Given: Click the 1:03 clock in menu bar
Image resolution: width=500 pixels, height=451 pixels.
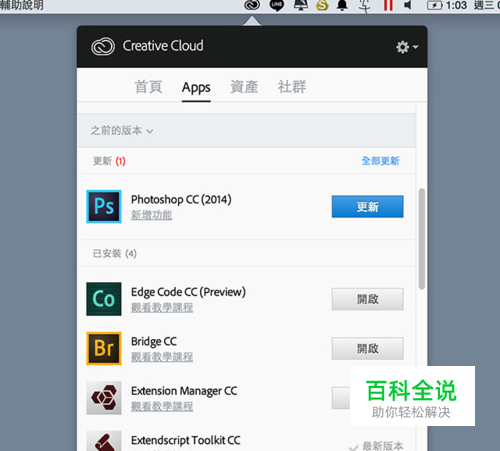Looking at the screenshot, I should pyautogui.click(x=456, y=5).
